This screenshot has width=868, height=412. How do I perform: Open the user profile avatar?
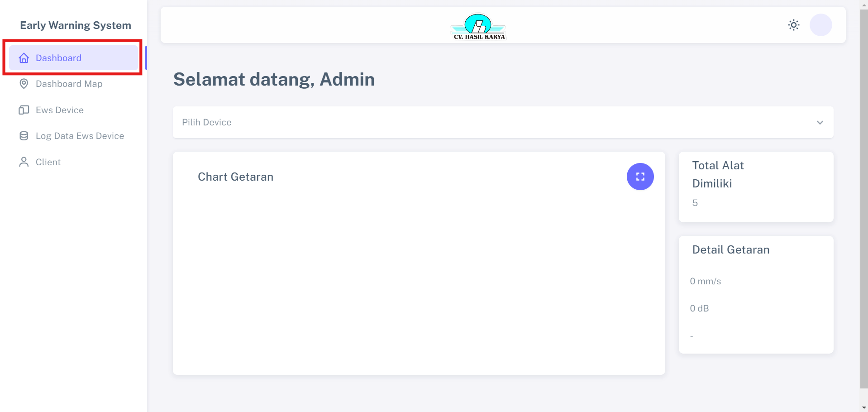point(820,25)
